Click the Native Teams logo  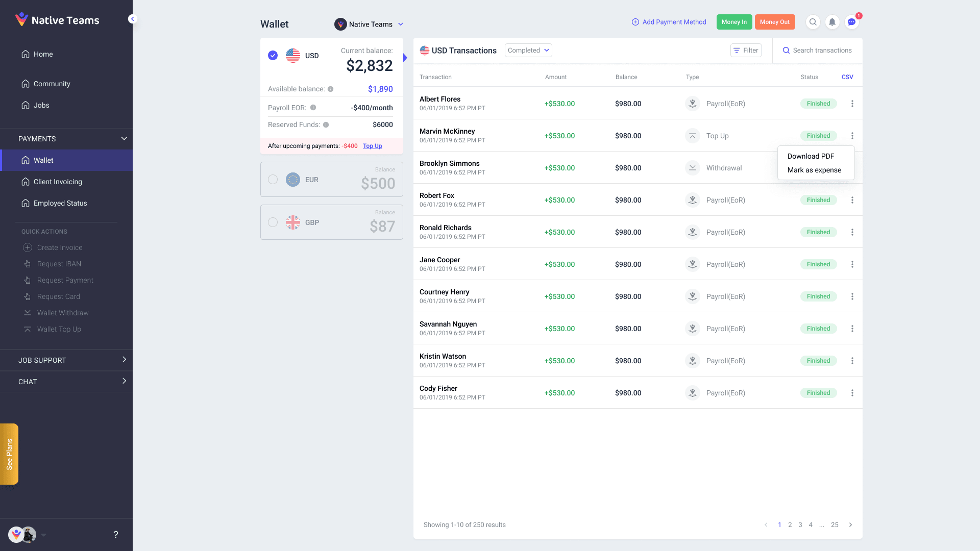click(57, 20)
